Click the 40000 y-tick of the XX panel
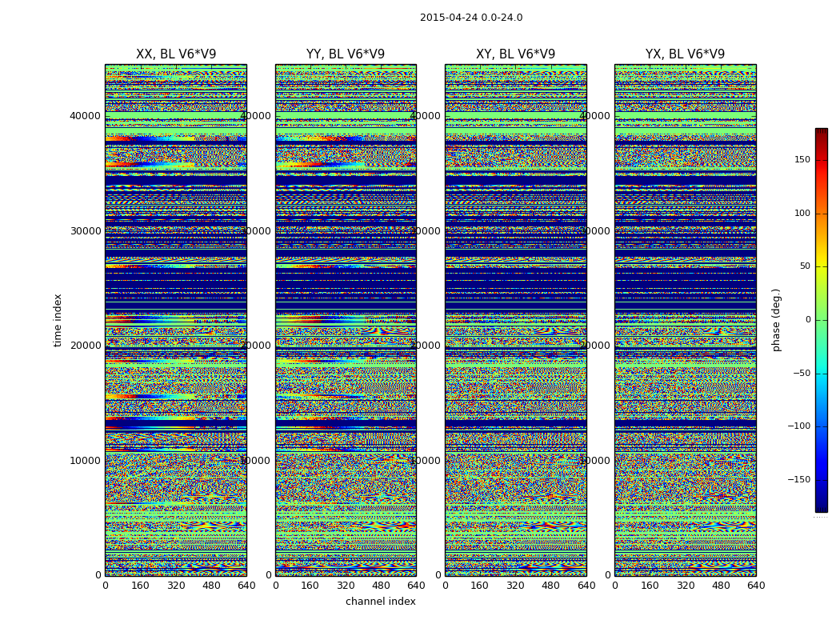 (86, 116)
